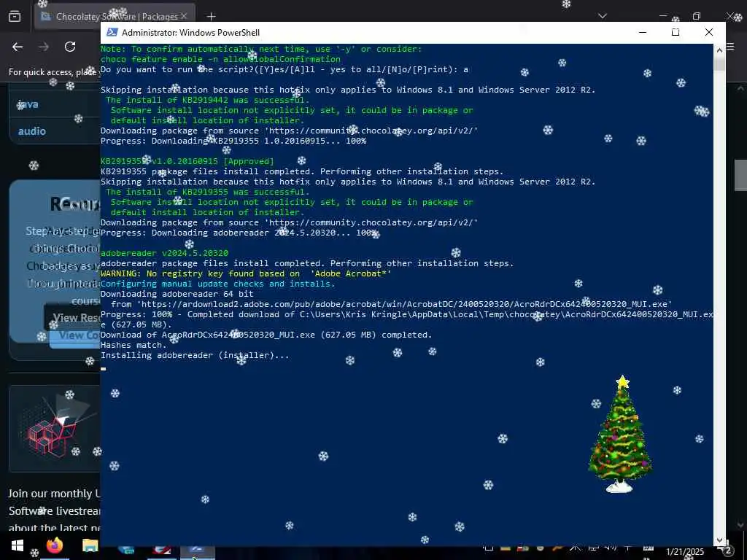Close the Chocolatey Software Packages tab
Viewport: 747px width, 560px height.
tap(183, 16)
